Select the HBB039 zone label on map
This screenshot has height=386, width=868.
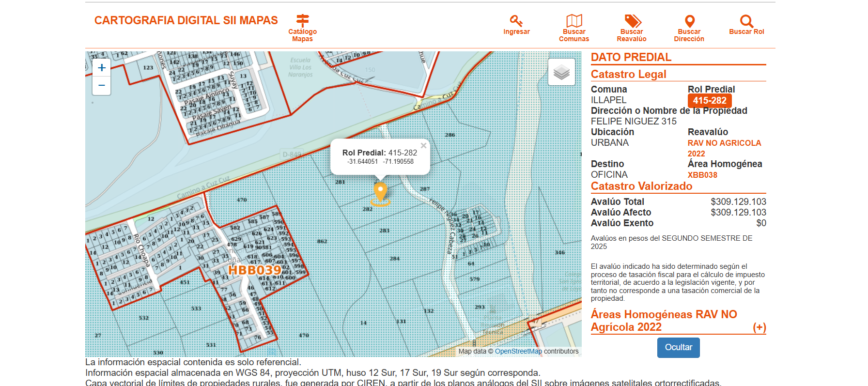[x=255, y=270]
